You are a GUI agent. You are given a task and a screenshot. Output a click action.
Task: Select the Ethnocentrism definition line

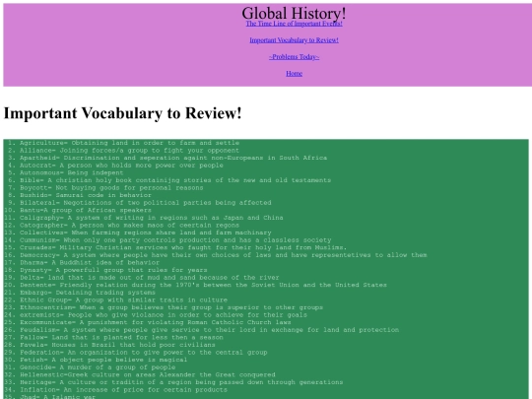pyautogui.click(x=171, y=307)
